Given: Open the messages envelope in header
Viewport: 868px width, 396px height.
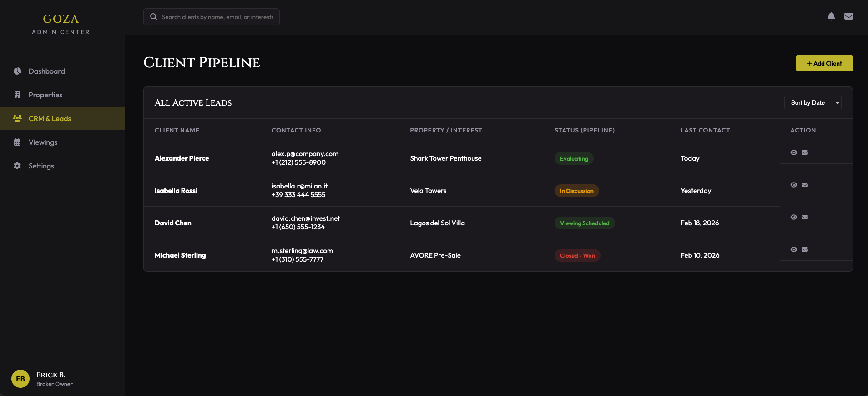Looking at the screenshot, I should 848,16.
